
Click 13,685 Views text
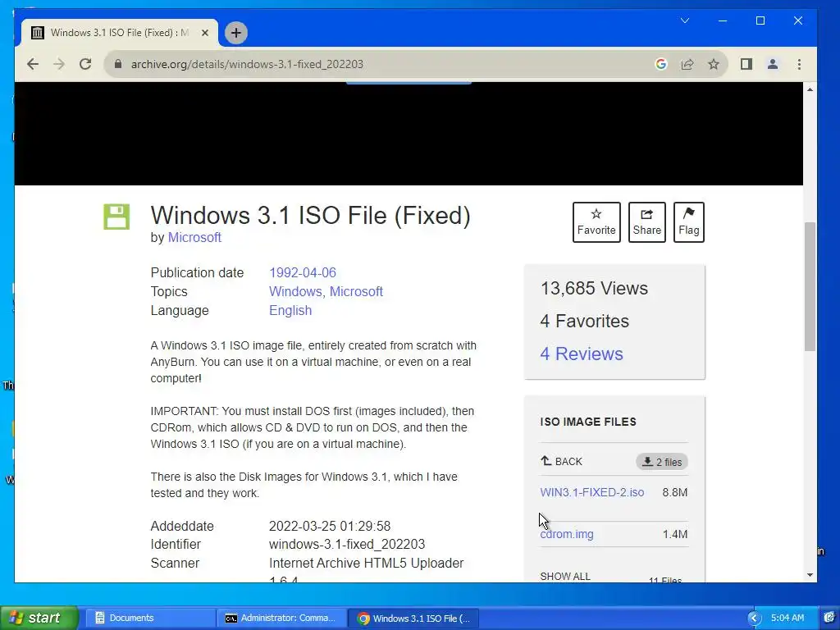(594, 288)
